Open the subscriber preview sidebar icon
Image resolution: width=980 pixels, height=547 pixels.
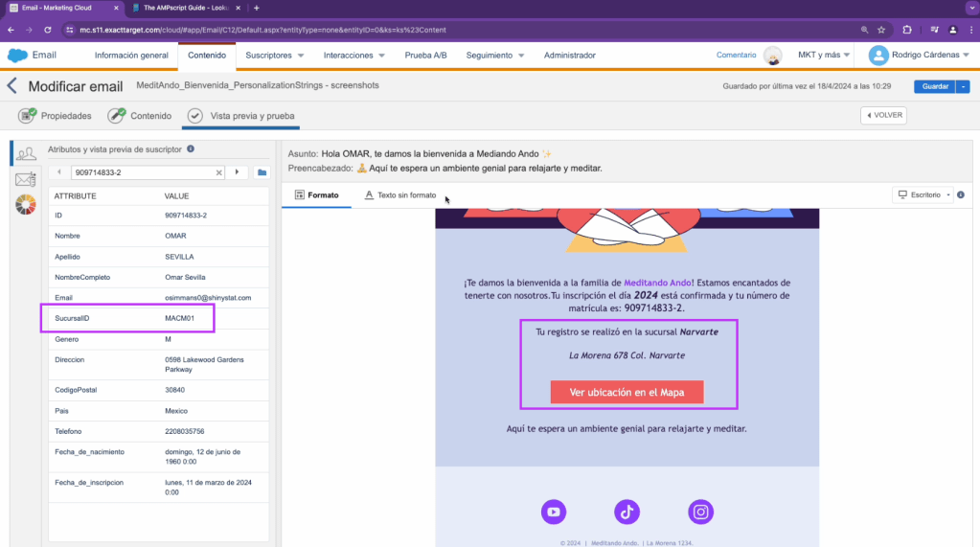coord(26,152)
